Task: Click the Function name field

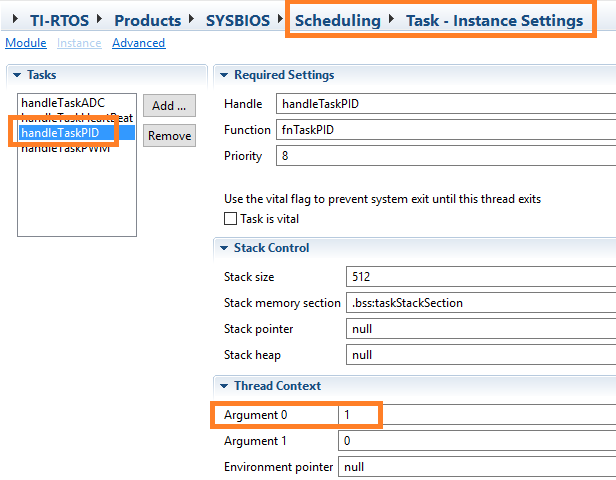Action: pyautogui.click(x=445, y=130)
